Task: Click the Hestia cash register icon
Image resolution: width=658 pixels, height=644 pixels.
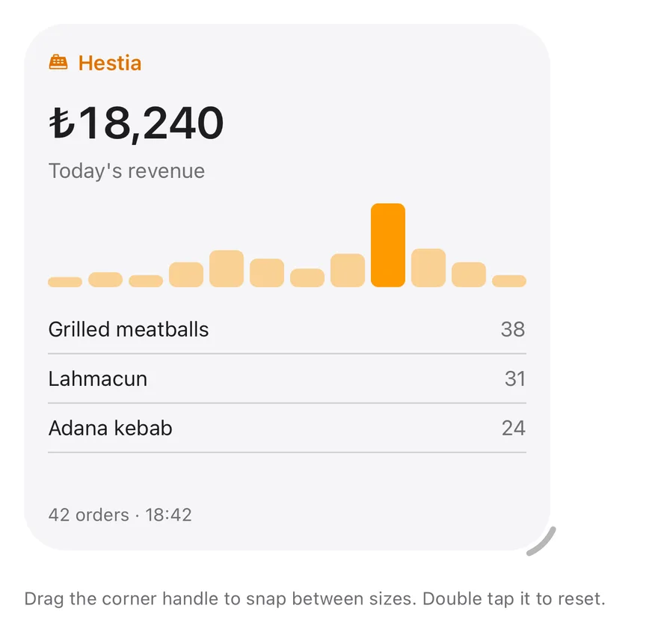Action: 58,62
